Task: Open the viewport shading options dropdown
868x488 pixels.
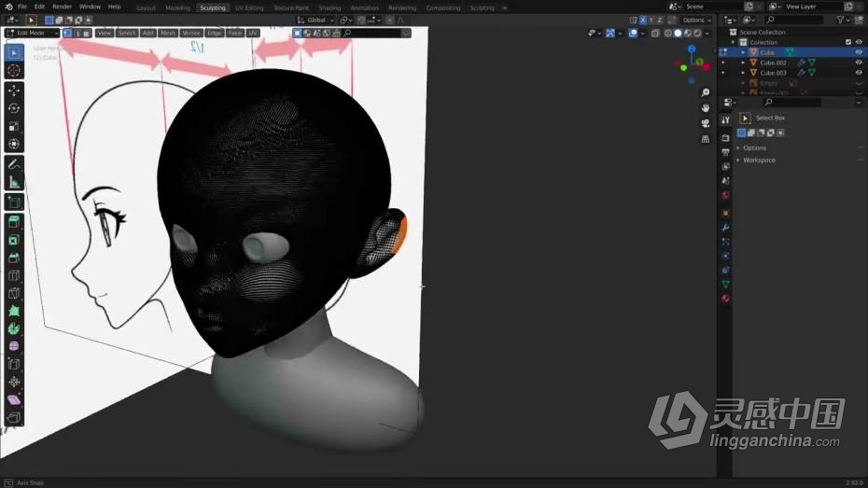Action: point(707,34)
